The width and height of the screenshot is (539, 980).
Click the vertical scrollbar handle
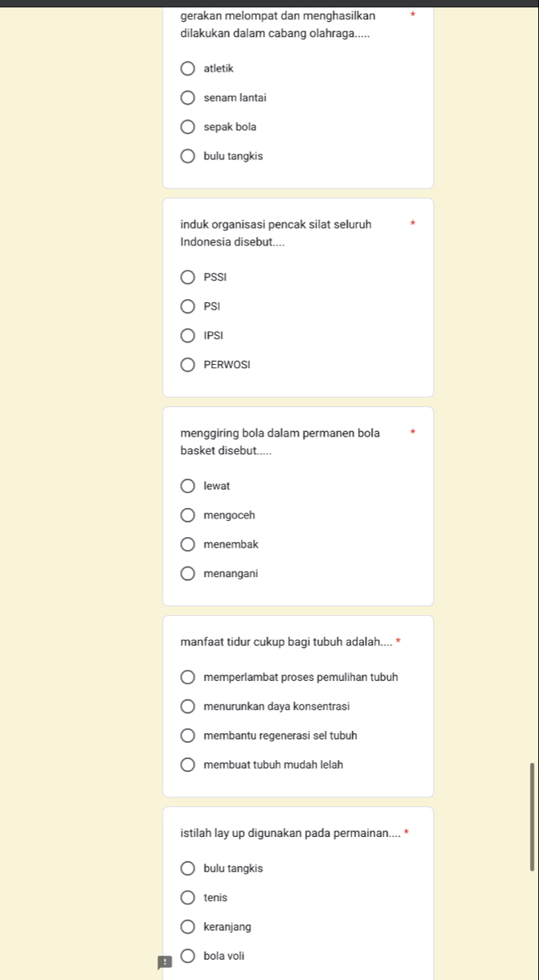pyautogui.click(x=532, y=816)
